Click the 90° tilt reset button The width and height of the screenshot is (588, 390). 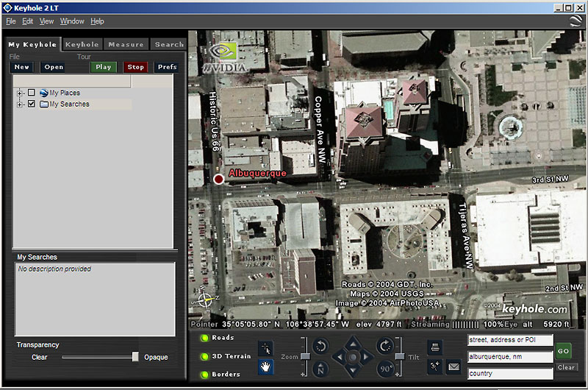(x=384, y=367)
